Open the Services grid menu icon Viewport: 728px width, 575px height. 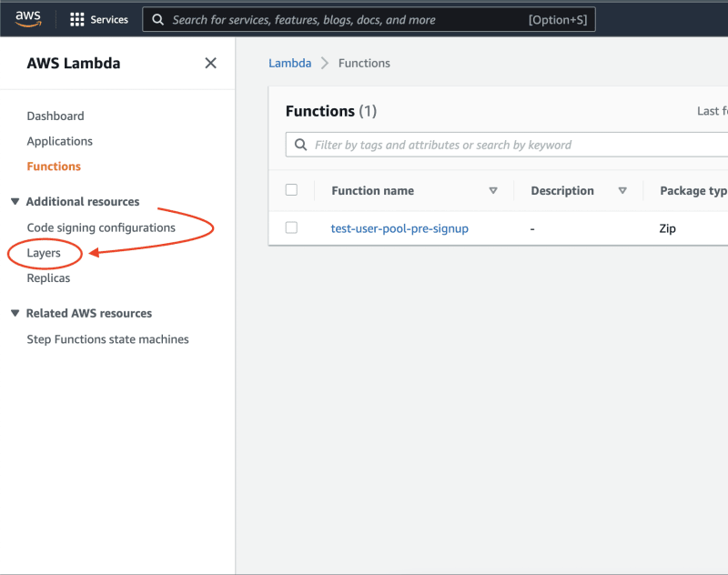pos(77,19)
